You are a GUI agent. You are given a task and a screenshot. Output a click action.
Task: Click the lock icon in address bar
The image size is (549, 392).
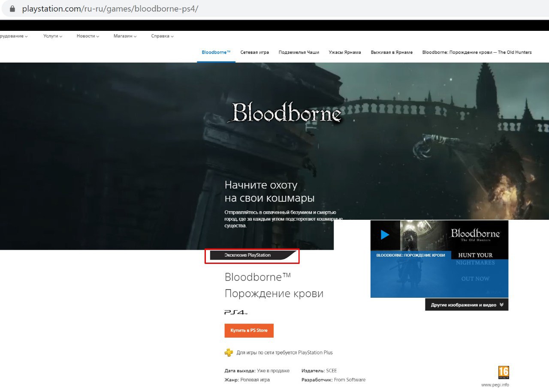pos(12,9)
